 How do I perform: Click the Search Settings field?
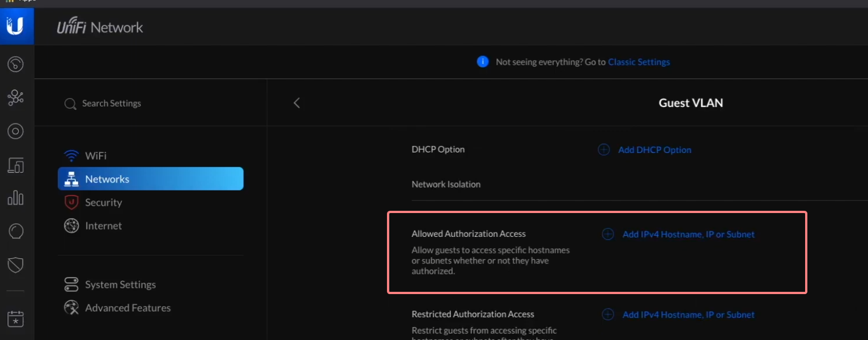[x=112, y=104]
